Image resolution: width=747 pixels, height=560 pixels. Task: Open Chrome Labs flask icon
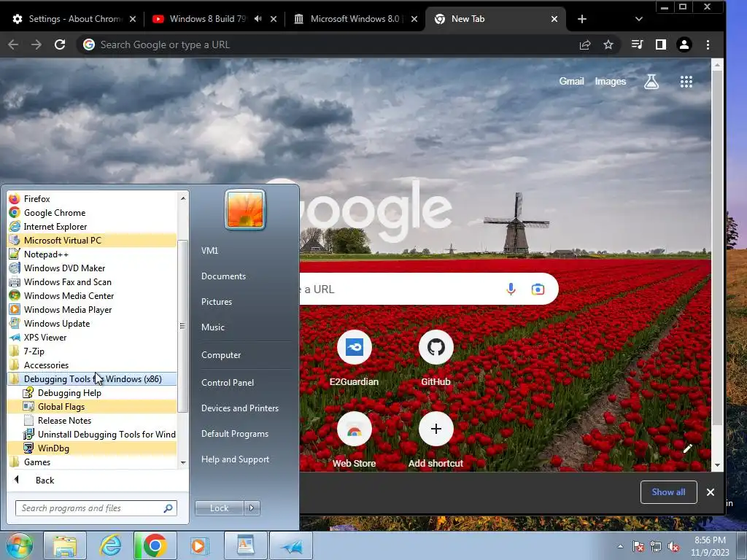651,82
